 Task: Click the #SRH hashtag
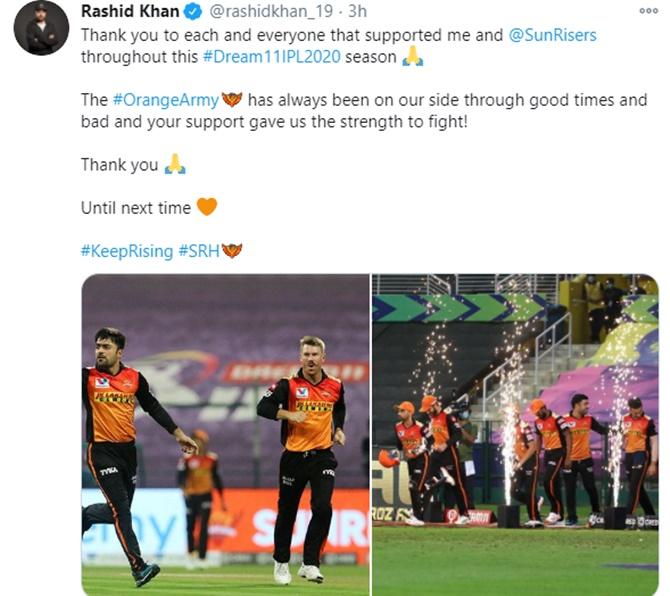click(x=199, y=251)
